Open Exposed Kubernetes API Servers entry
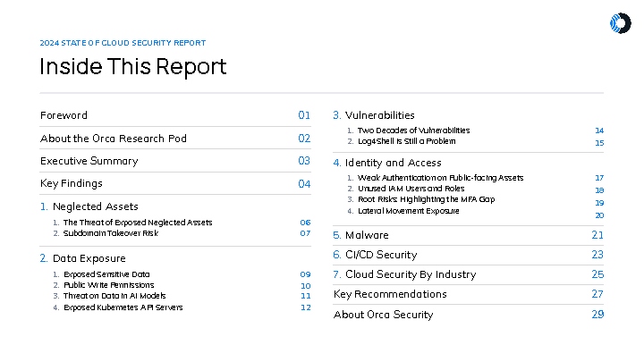This screenshot has width=644, height=362. 123,307
